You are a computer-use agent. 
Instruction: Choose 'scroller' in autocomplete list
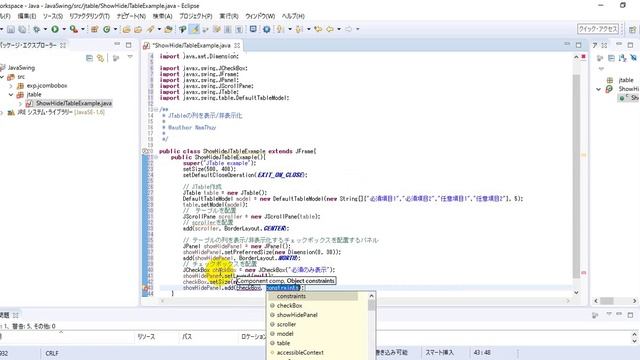(x=286, y=324)
